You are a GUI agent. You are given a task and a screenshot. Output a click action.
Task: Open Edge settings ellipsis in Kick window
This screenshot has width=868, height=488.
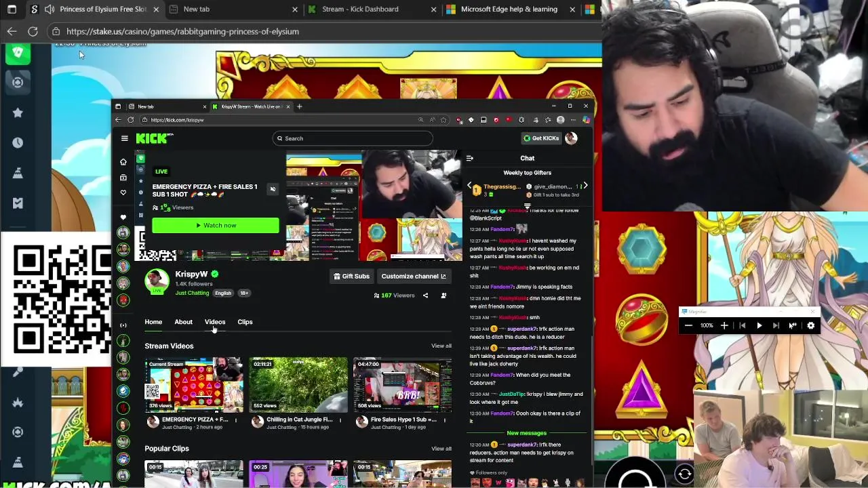pyautogui.click(x=573, y=120)
